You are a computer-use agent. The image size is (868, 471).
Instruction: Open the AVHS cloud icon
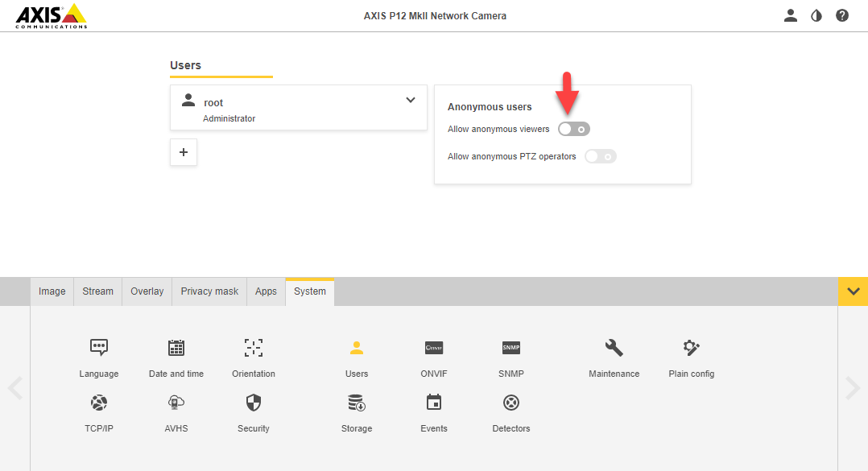[x=176, y=403]
